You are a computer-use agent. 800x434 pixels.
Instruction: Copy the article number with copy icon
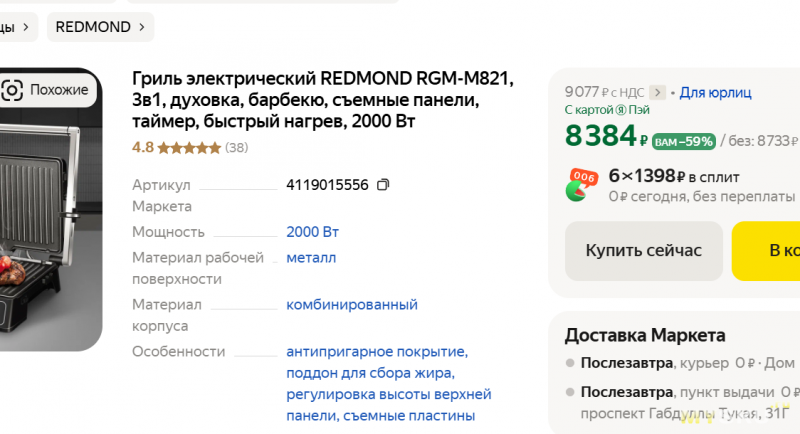tap(383, 185)
